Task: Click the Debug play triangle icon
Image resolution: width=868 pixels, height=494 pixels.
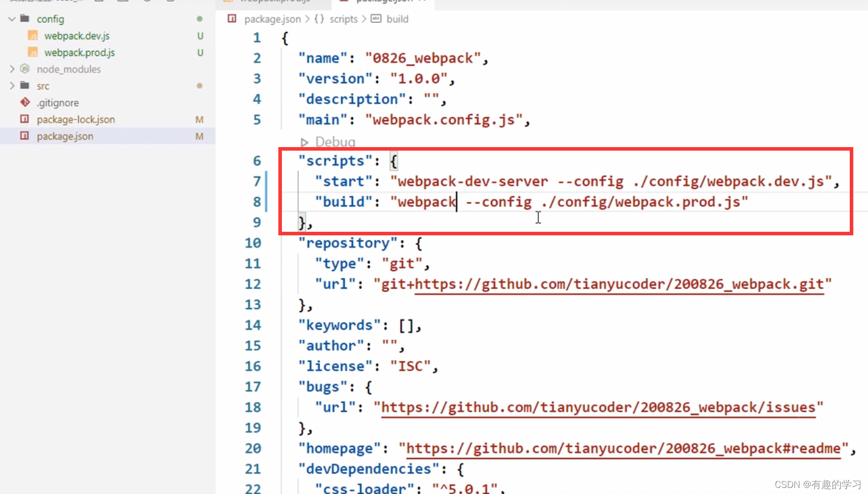Action: [x=304, y=143]
